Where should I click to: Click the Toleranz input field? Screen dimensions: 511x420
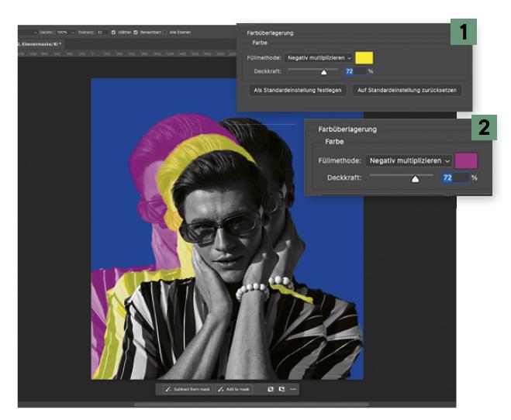click(102, 33)
